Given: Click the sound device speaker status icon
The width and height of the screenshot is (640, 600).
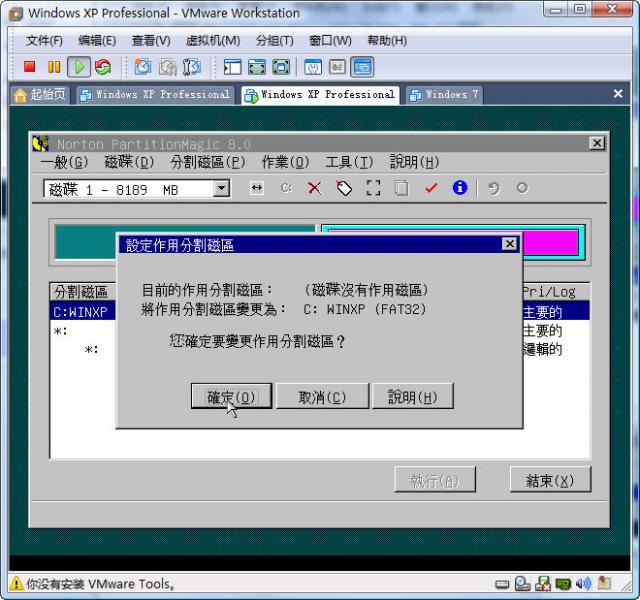Looking at the screenshot, I should (x=583, y=584).
